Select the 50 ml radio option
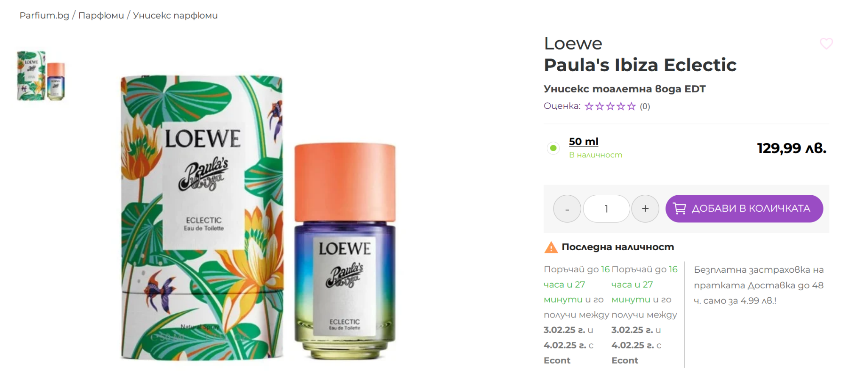This screenshot has width=868, height=390. coord(553,148)
